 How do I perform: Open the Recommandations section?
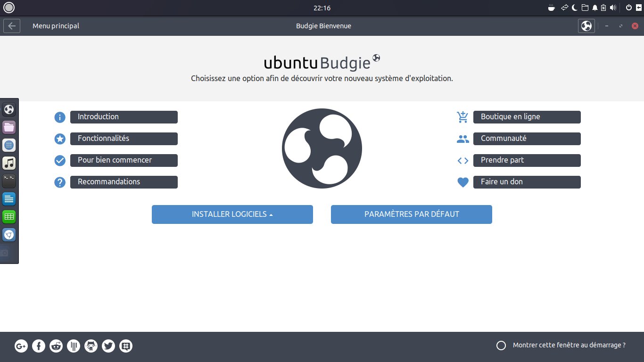(x=124, y=182)
